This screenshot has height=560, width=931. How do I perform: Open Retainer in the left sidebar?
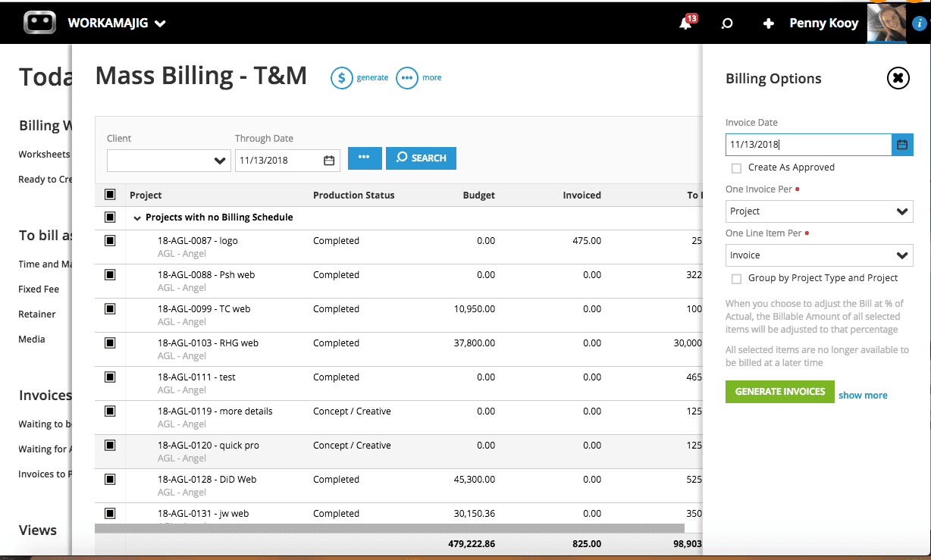37,314
